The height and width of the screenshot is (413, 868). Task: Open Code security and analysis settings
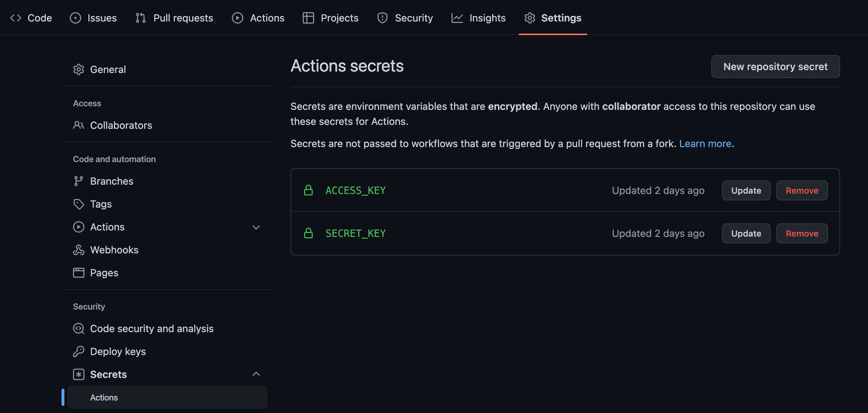152,328
